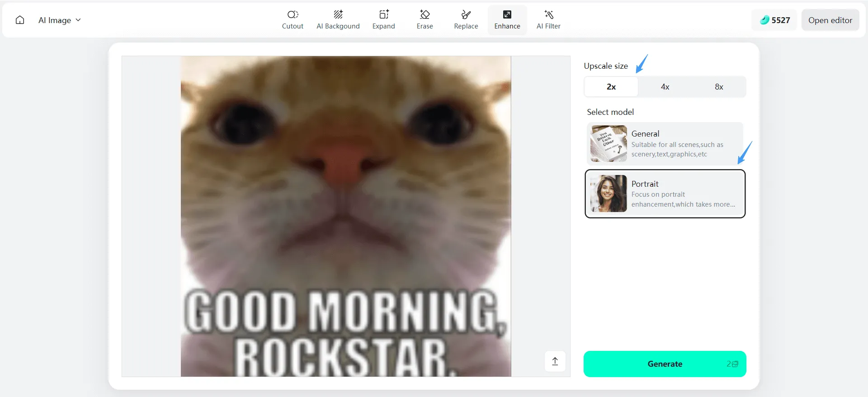The height and width of the screenshot is (397, 868).
Task: Set upscale size to 8x
Action: (718, 87)
